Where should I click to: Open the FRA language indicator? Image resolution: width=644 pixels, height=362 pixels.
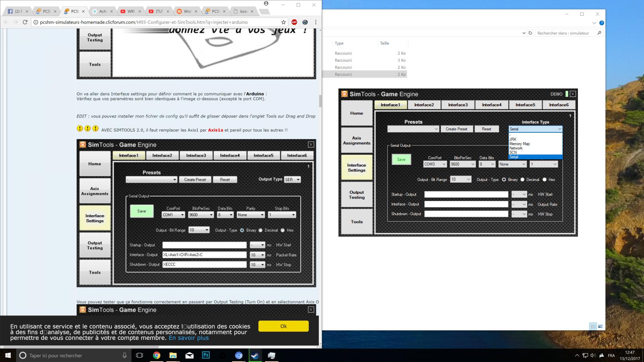click(x=611, y=356)
